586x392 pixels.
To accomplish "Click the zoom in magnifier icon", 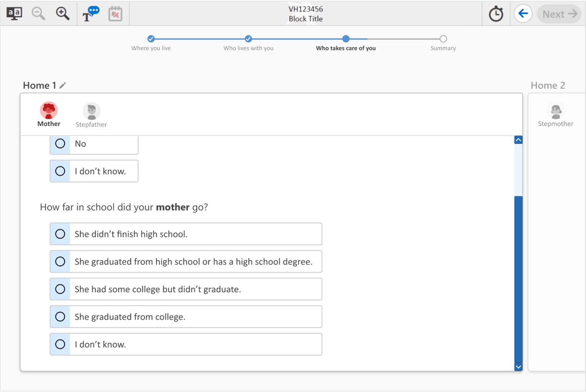I will coord(62,14).
